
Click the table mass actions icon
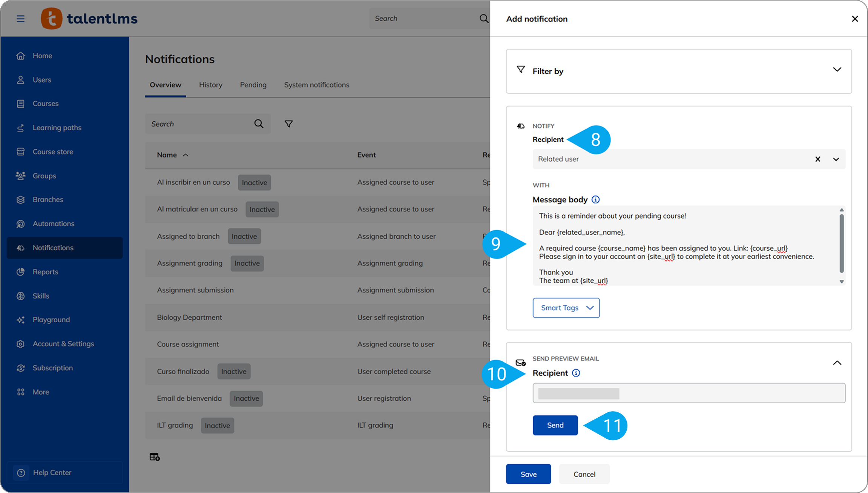click(x=155, y=457)
